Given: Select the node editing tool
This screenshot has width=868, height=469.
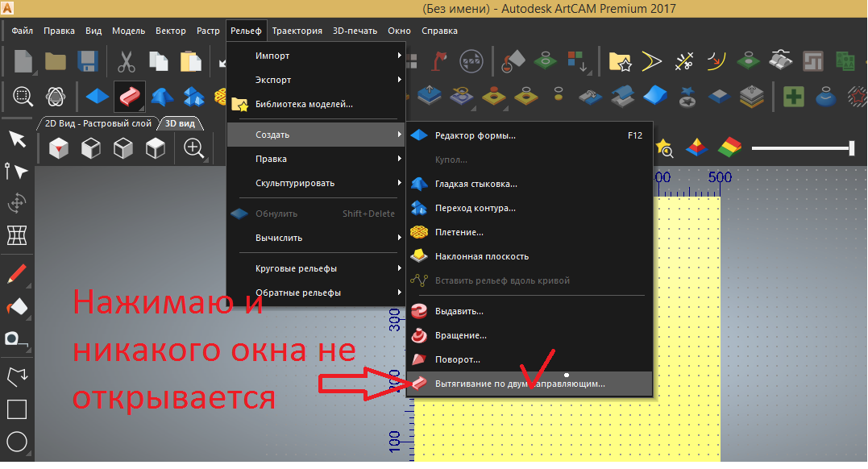Looking at the screenshot, I should pyautogui.click(x=16, y=171).
